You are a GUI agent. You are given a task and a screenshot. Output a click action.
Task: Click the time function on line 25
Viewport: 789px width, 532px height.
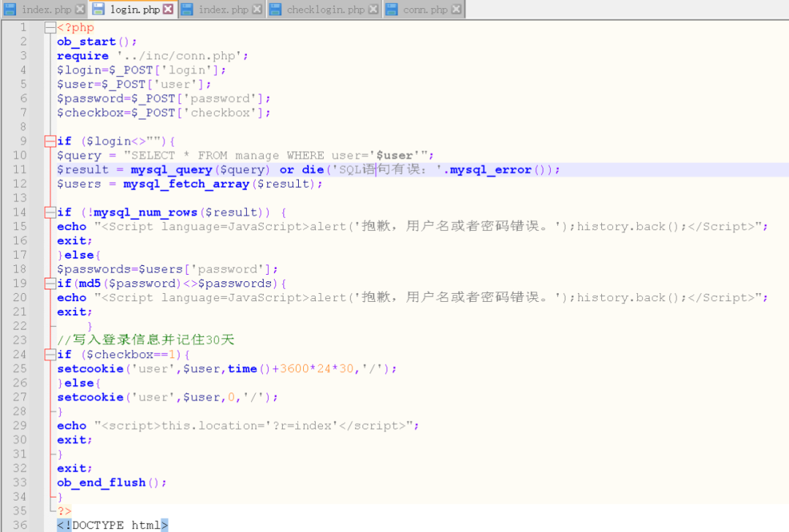[x=243, y=369]
